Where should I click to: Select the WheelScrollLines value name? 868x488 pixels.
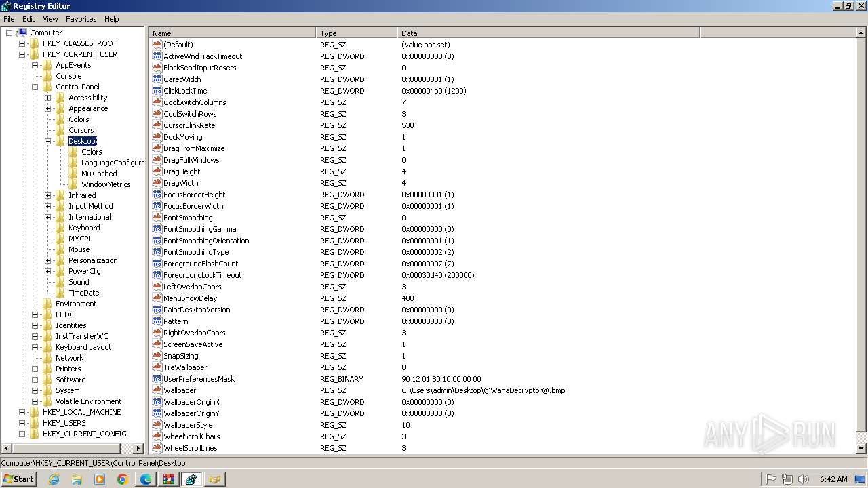[x=190, y=448]
